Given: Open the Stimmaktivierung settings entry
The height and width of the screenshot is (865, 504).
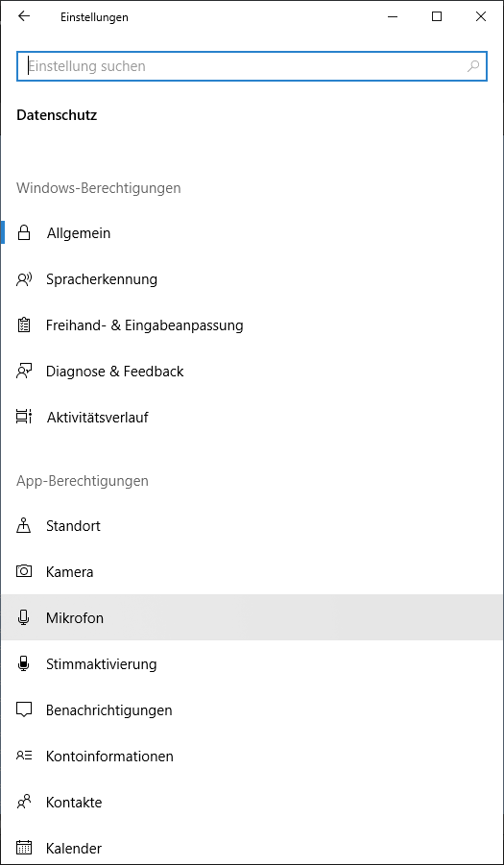Looking at the screenshot, I should point(252,663).
